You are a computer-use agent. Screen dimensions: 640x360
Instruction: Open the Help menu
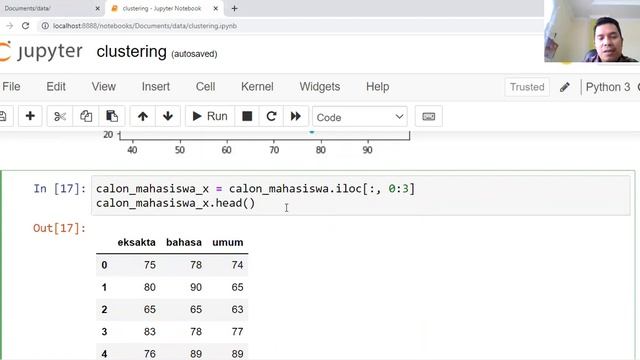(x=378, y=87)
